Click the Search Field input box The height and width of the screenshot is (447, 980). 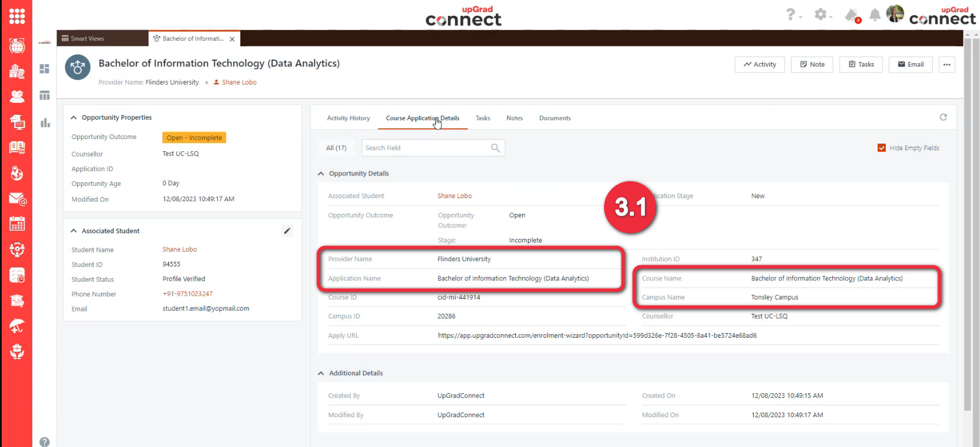426,148
